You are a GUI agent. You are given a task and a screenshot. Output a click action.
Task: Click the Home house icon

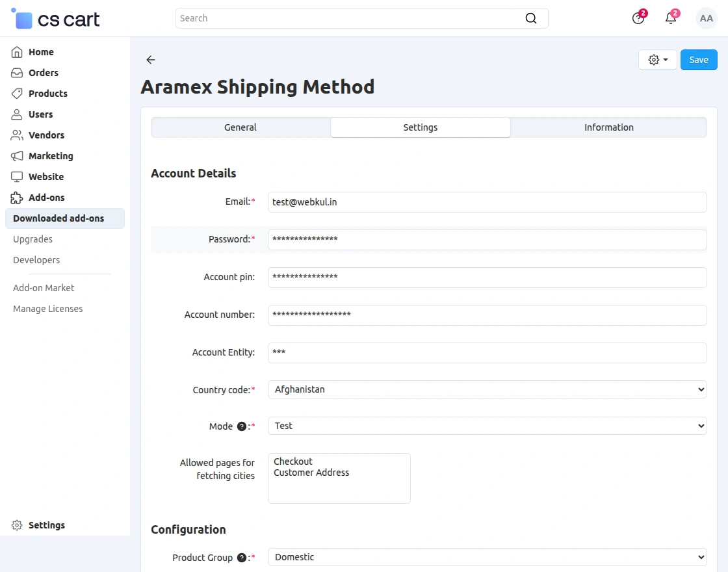(x=17, y=52)
